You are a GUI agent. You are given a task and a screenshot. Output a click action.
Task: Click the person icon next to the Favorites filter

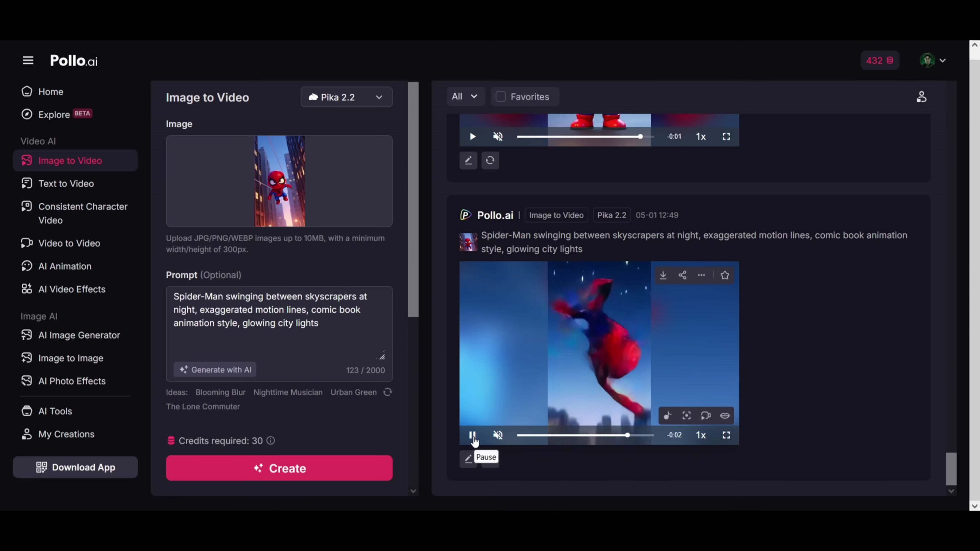(x=921, y=97)
